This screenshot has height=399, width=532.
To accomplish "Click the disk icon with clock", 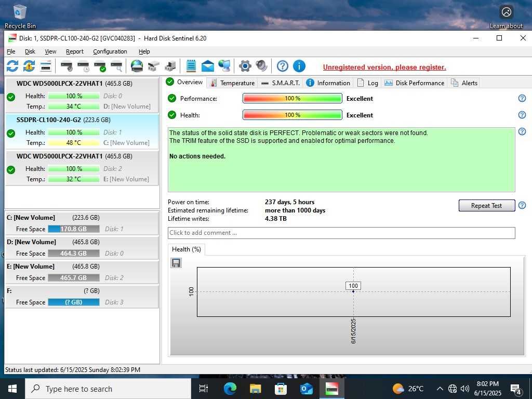I will pyautogui.click(x=83, y=66).
